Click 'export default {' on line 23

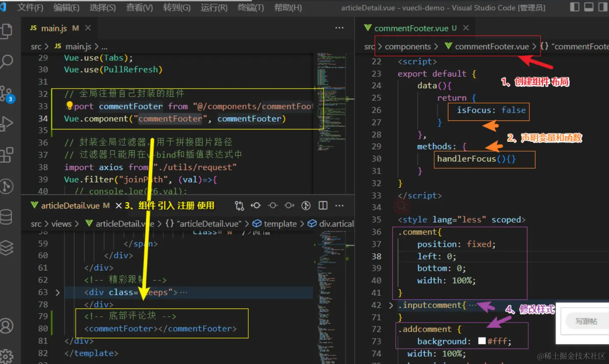[437, 73]
